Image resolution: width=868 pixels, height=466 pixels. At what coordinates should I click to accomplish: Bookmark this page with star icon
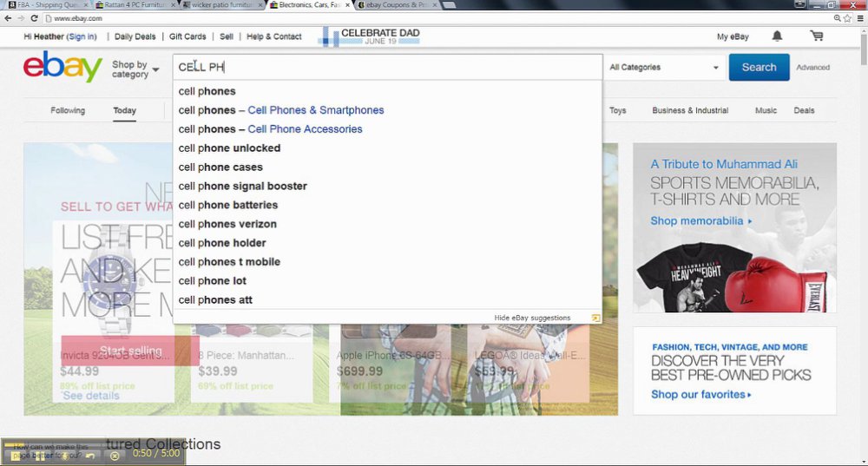click(847, 18)
